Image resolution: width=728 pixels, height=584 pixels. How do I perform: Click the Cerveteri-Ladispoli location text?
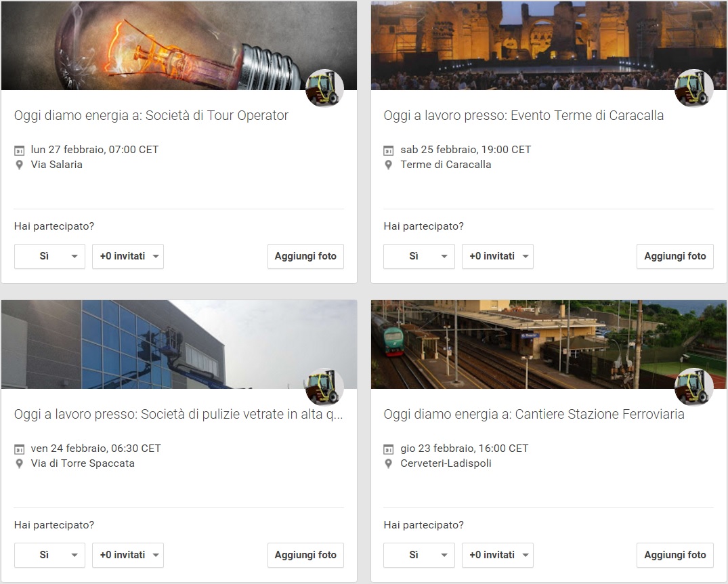446,463
